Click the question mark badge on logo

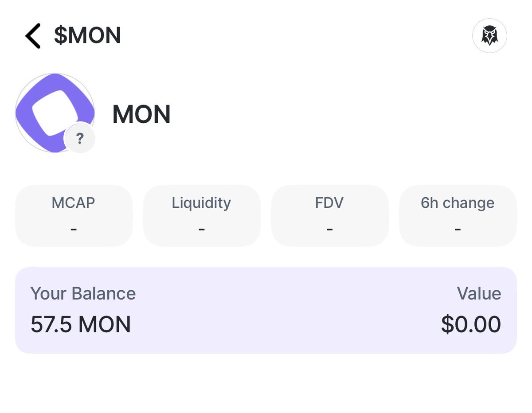tap(80, 139)
